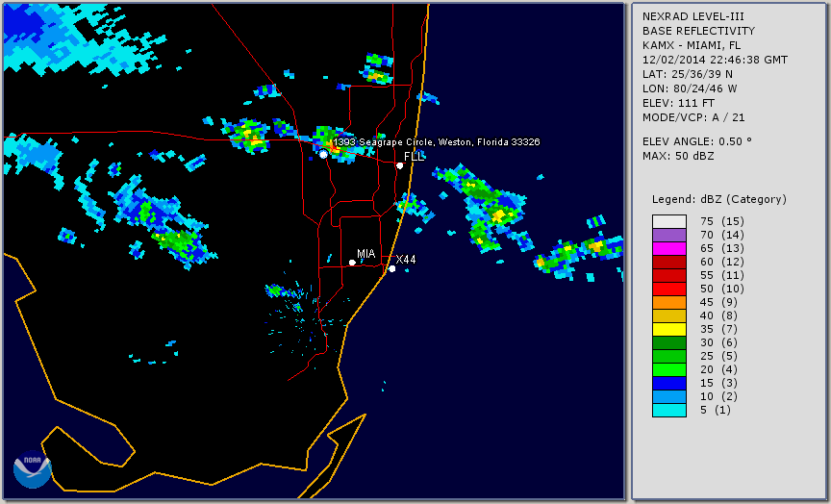
Task: Select the 40 dBZ gold legend swatch
Action: (668, 315)
